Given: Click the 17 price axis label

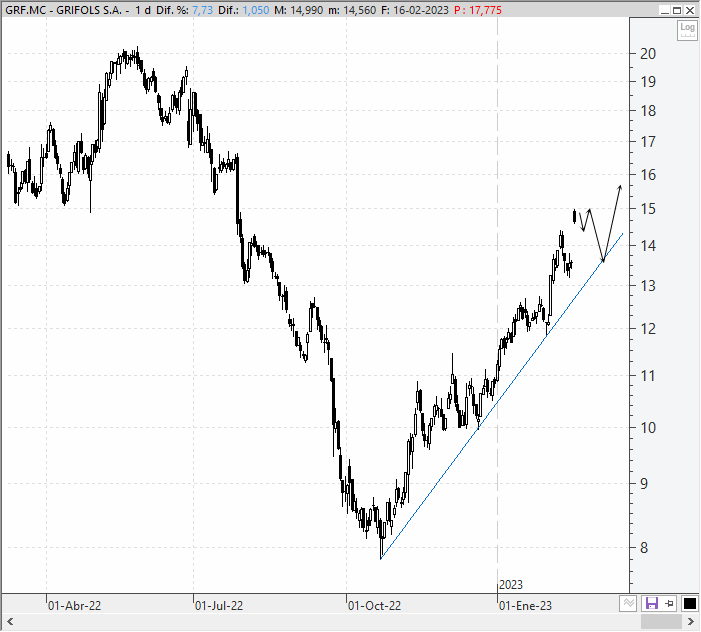Looking at the screenshot, I should (648, 142).
